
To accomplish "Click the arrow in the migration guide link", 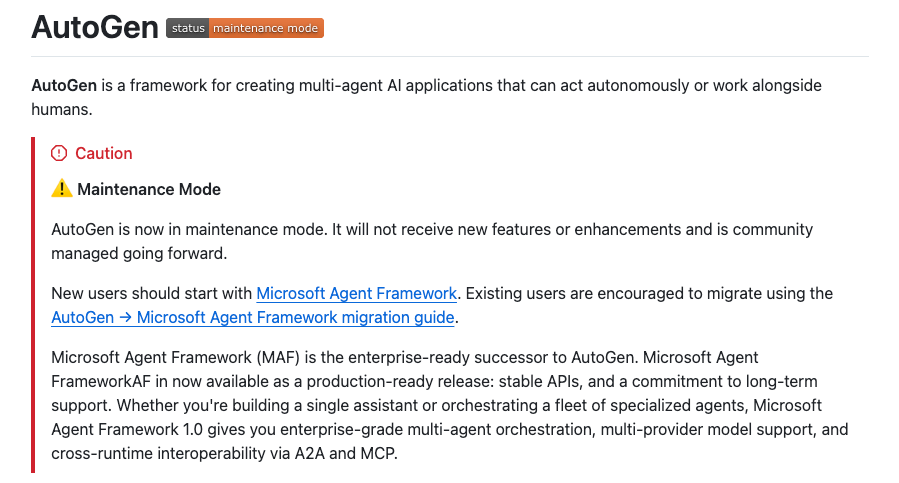I will (126, 318).
